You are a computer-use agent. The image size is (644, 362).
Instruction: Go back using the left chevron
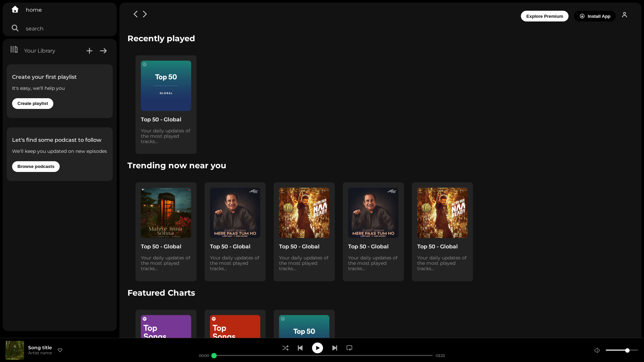(x=136, y=14)
